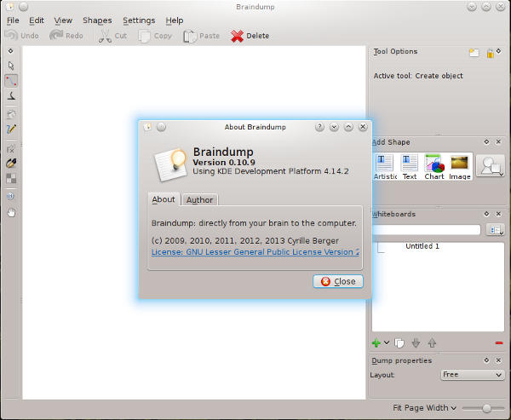Select the freehand pencil path tool
Image resolution: width=511 pixels, height=420 pixels.
tap(11, 129)
